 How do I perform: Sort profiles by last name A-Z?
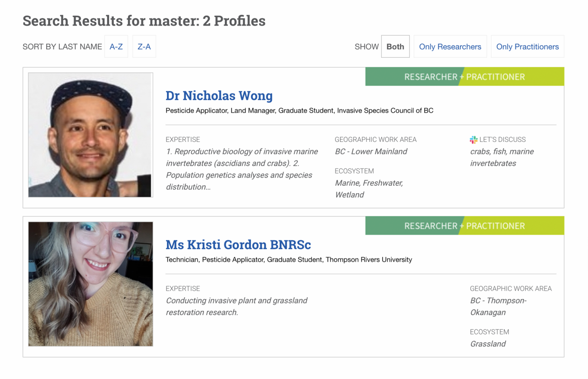pos(116,47)
